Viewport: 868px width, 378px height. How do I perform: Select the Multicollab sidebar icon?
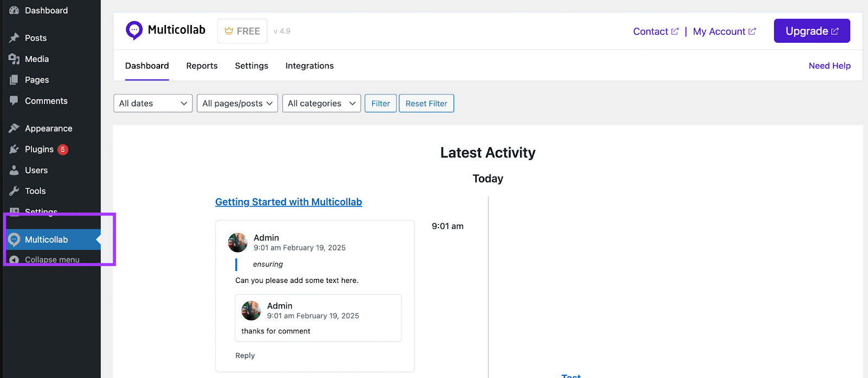click(x=14, y=240)
